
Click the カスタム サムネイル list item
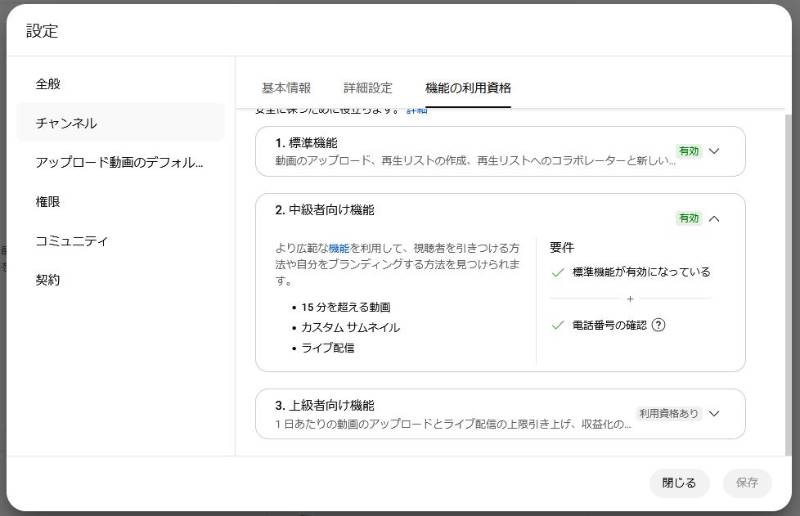pos(351,327)
